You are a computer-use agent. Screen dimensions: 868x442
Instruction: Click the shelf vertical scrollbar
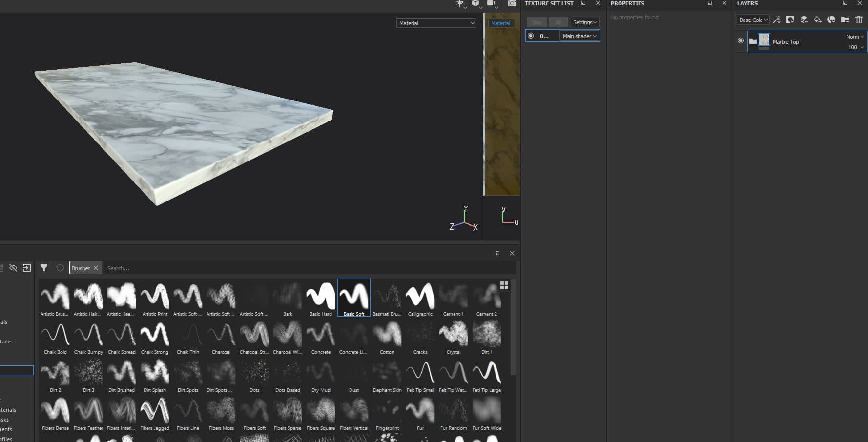[x=513, y=327]
